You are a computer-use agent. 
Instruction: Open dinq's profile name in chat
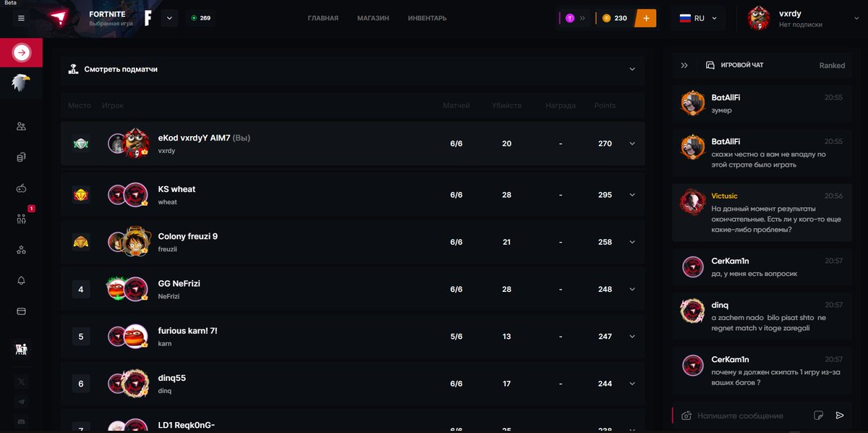point(720,305)
